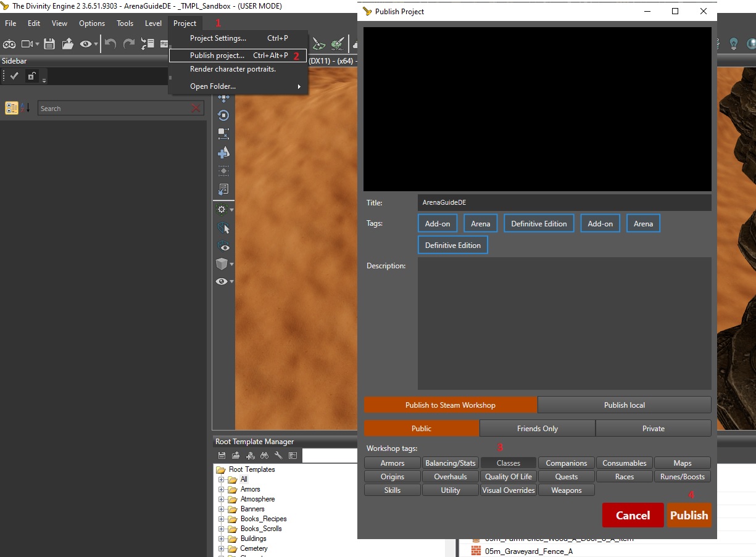Click the document with arrow icon in viewport toolbar
Image resolution: width=756 pixels, height=557 pixels.
223,189
